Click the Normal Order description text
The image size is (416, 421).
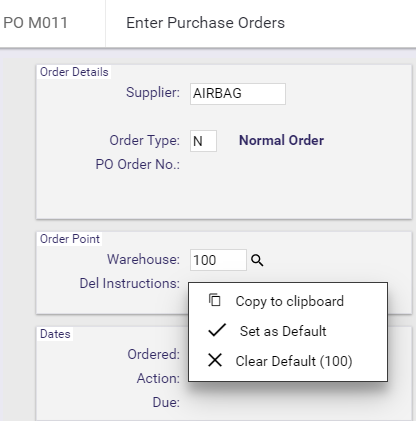point(281,140)
